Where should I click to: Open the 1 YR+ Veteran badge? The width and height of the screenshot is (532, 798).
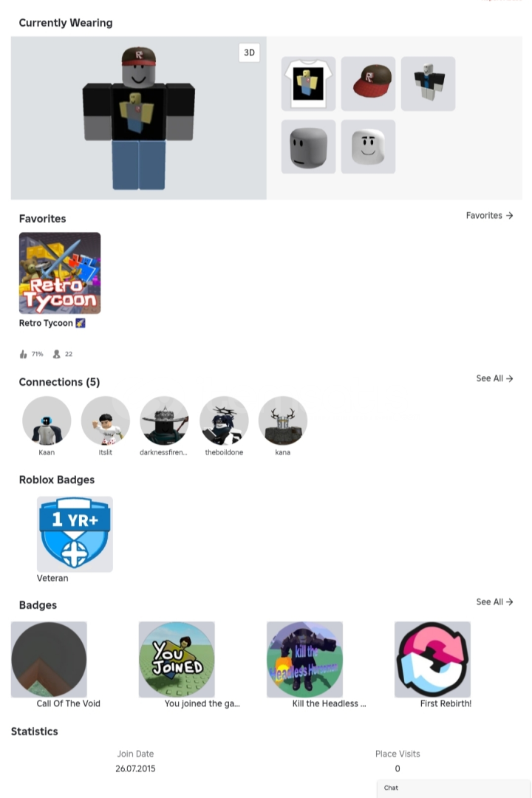click(75, 534)
